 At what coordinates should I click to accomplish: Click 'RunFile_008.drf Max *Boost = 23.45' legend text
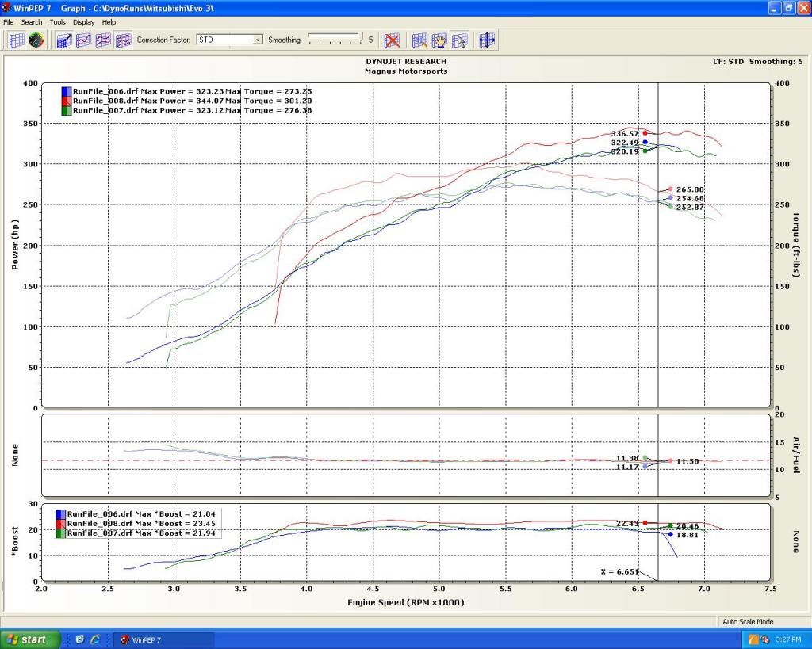tap(141, 524)
